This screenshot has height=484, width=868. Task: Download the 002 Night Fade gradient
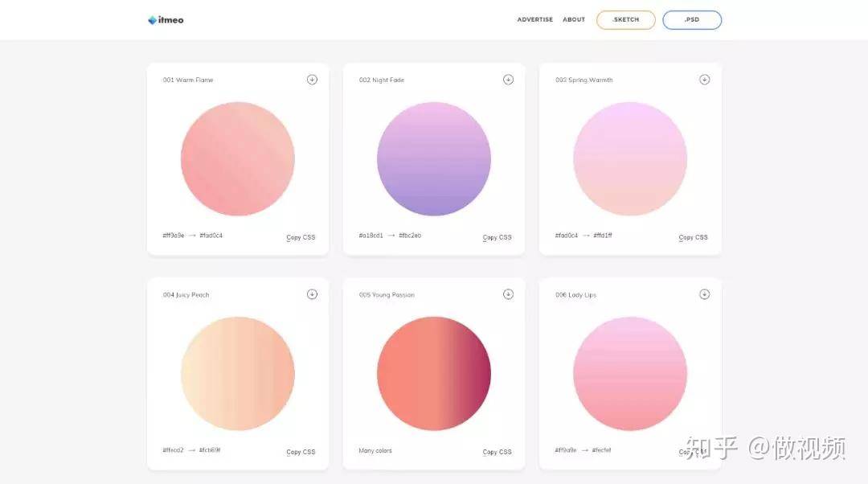pos(508,80)
